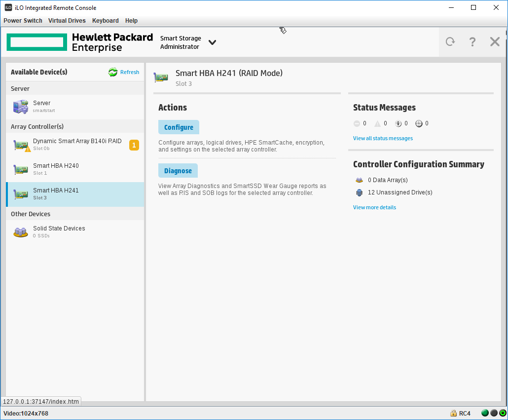
Task: Open the Help menu
Action: tap(131, 20)
